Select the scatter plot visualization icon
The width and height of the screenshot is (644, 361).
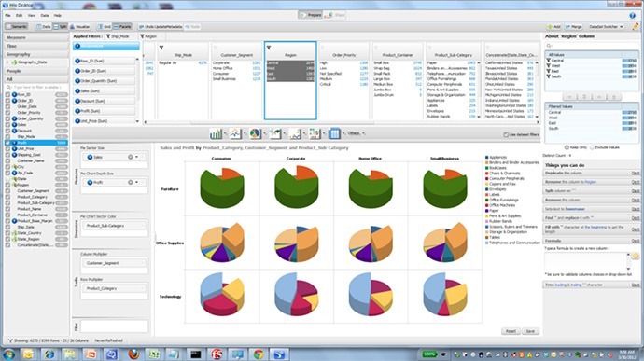click(x=295, y=133)
